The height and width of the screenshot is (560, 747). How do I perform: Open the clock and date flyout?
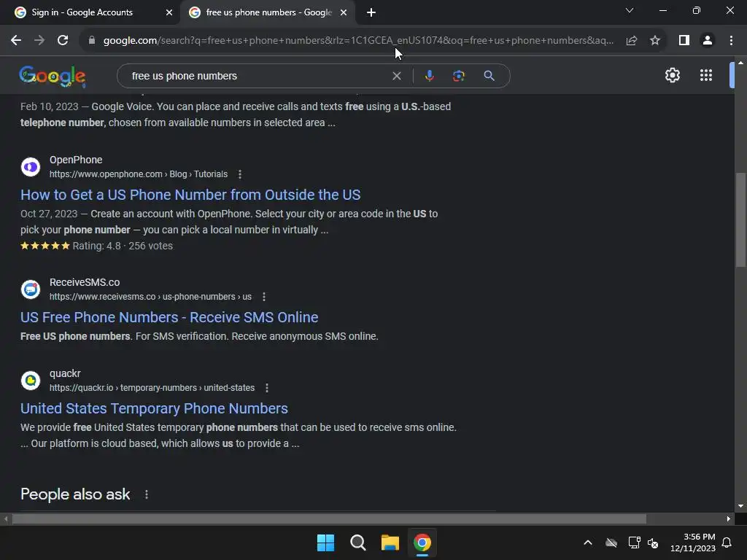[693, 542]
